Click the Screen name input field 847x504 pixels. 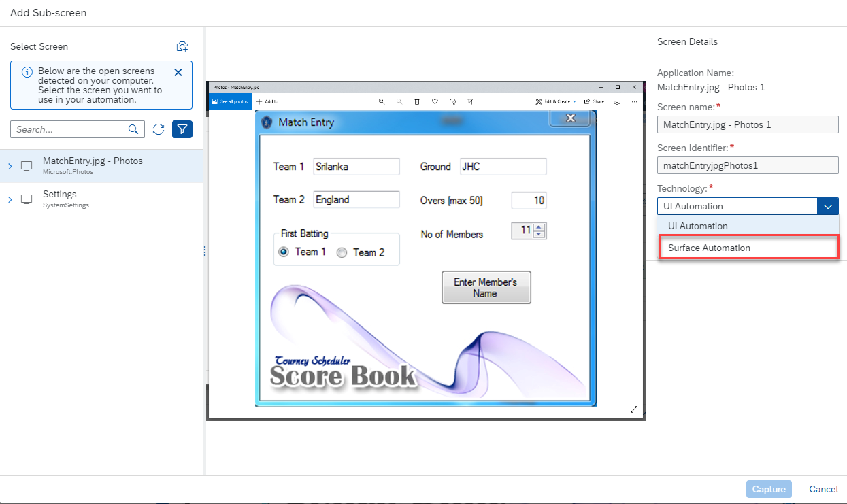click(x=747, y=124)
